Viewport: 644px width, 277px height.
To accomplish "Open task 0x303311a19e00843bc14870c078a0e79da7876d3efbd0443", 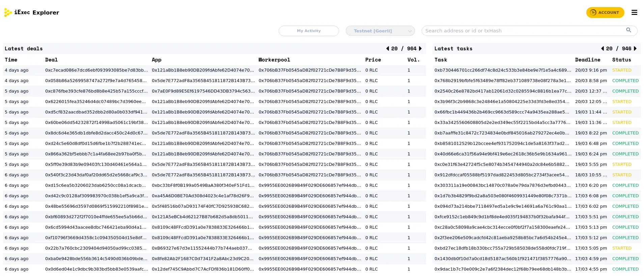I will 503,185.
